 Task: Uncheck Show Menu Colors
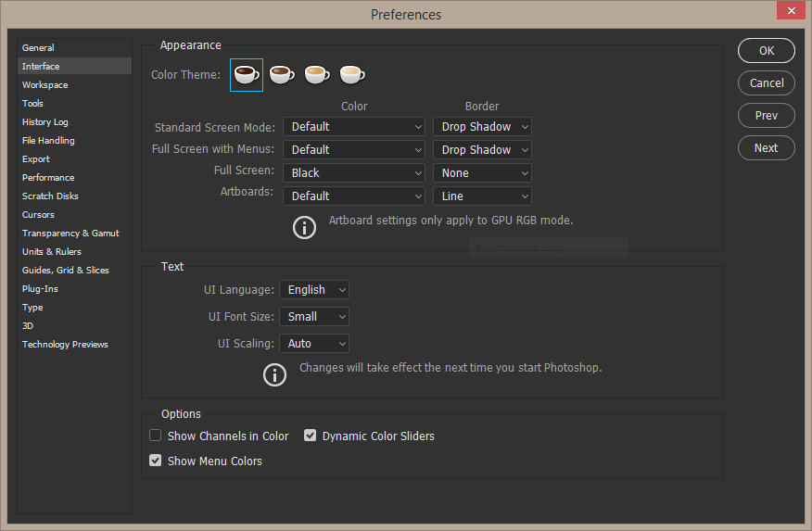tap(156, 460)
